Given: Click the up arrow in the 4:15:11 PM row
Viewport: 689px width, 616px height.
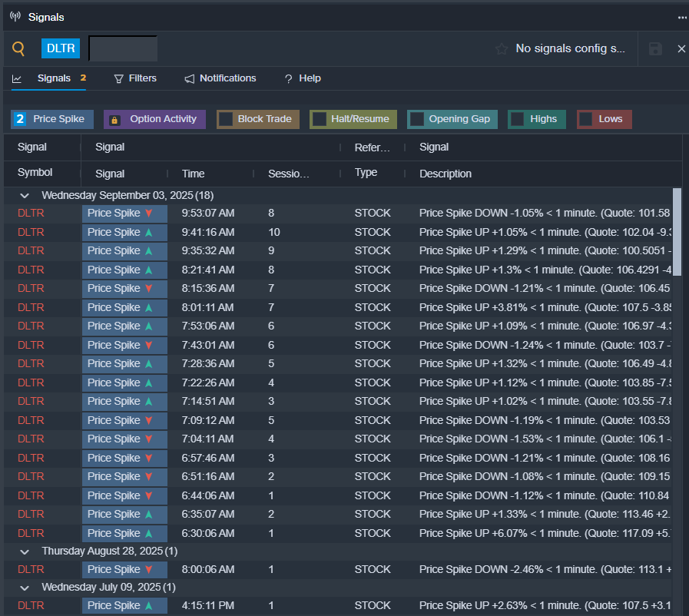Looking at the screenshot, I should [x=149, y=605].
